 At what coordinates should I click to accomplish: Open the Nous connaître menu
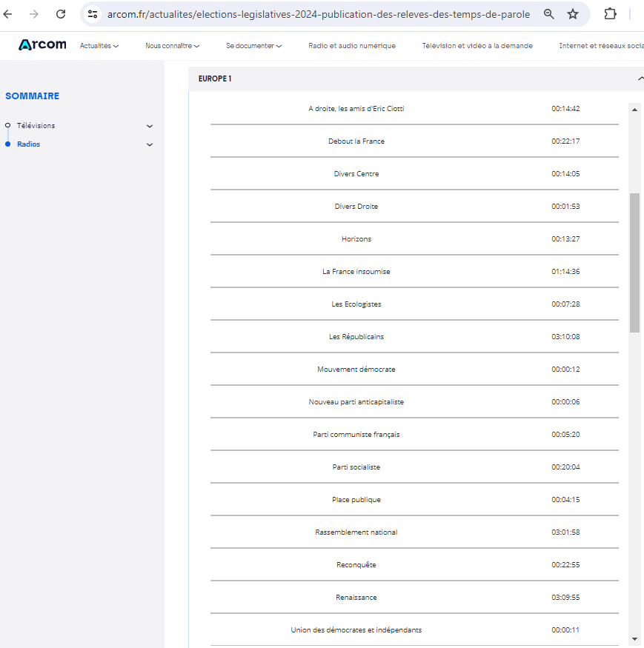pos(173,46)
